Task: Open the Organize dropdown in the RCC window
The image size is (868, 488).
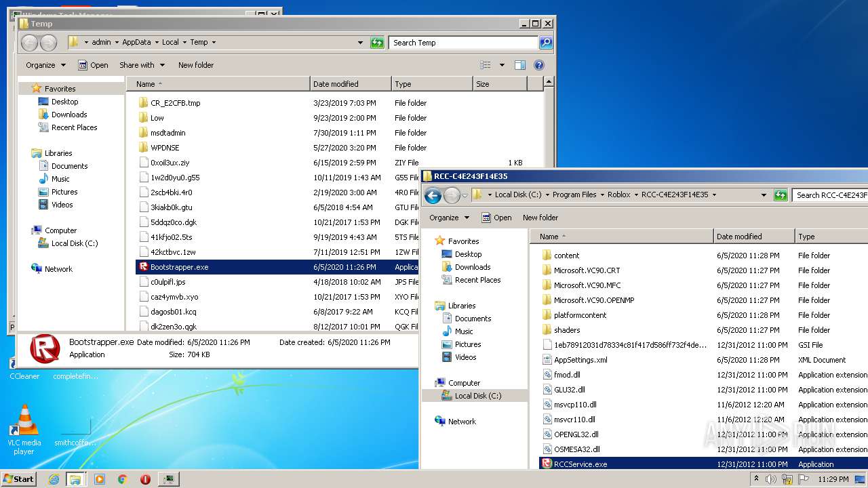Action: pos(449,218)
